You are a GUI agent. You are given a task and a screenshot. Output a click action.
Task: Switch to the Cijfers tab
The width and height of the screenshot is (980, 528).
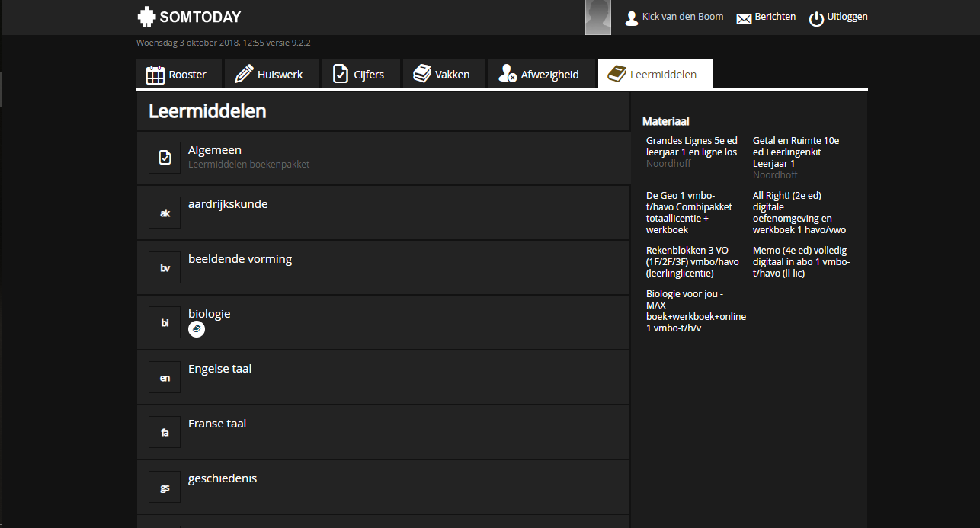coord(360,74)
